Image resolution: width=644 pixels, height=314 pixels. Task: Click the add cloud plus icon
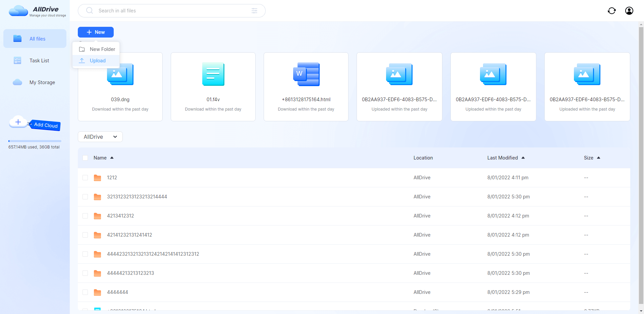coord(18,122)
